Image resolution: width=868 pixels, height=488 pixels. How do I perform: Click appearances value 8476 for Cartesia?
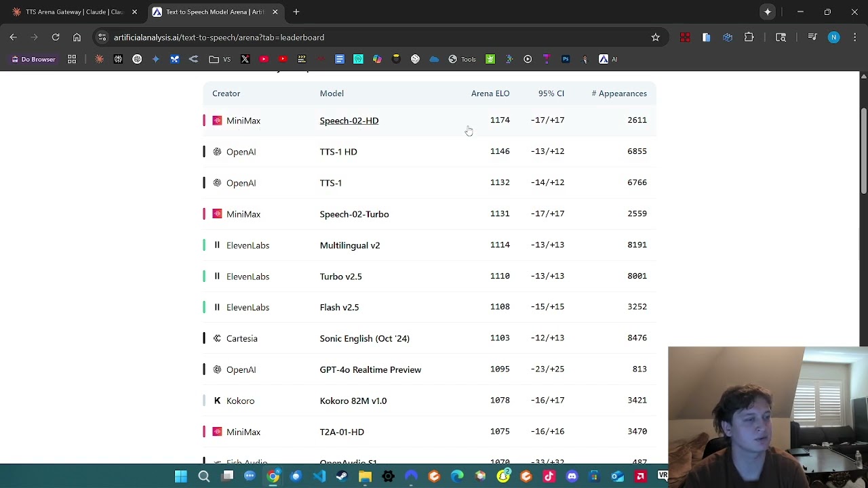(x=637, y=338)
